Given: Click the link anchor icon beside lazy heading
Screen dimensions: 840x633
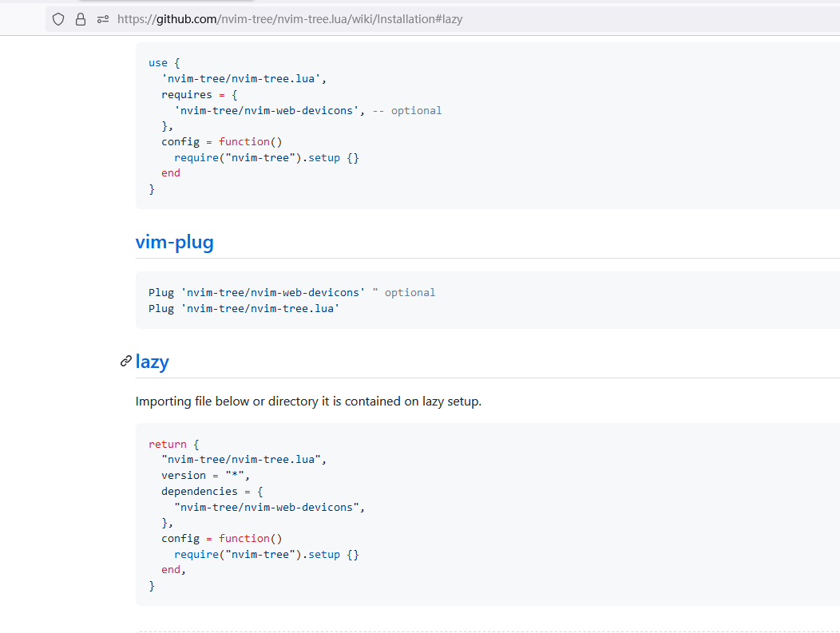Looking at the screenshot, I should point(126,362).
